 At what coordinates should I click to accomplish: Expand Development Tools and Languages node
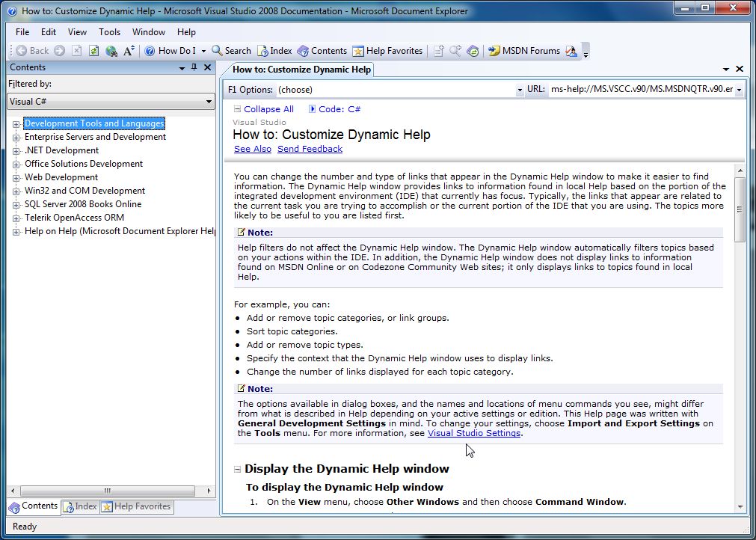coord(16,124)
